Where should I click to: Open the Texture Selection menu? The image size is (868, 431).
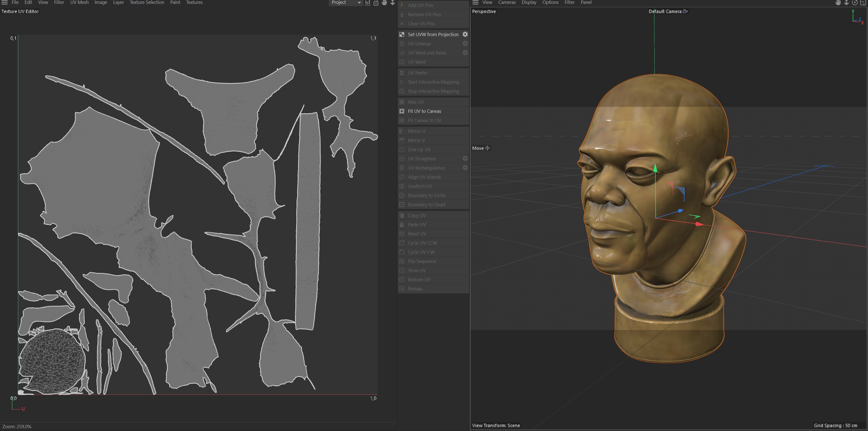click(x=147, y=3)
